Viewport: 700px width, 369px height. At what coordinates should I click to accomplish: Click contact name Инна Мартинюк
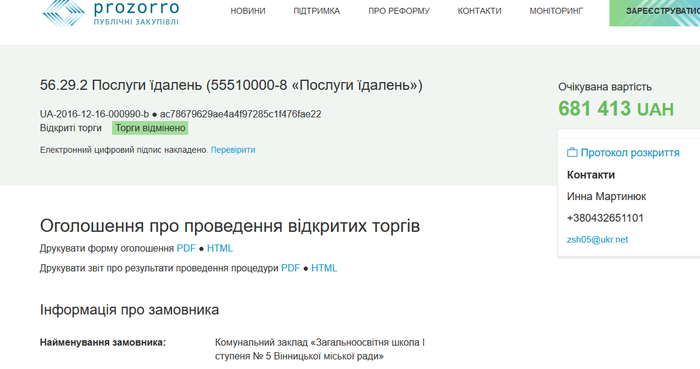click(606, 196)
